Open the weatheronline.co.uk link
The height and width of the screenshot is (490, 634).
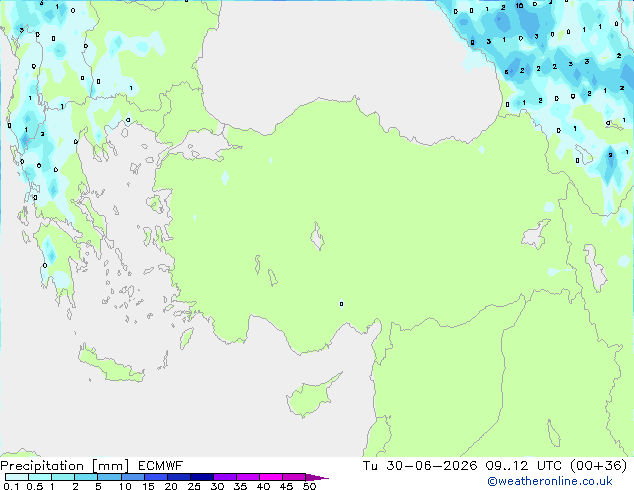[550, 481]
